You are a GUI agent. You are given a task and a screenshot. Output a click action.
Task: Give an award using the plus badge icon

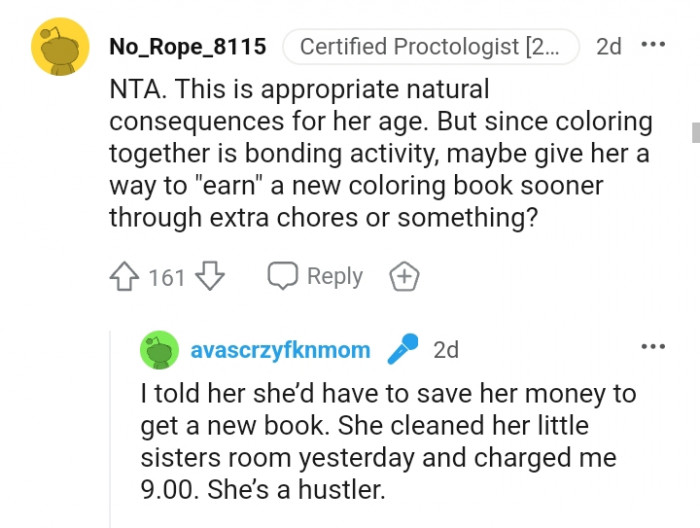click(405, 277)
